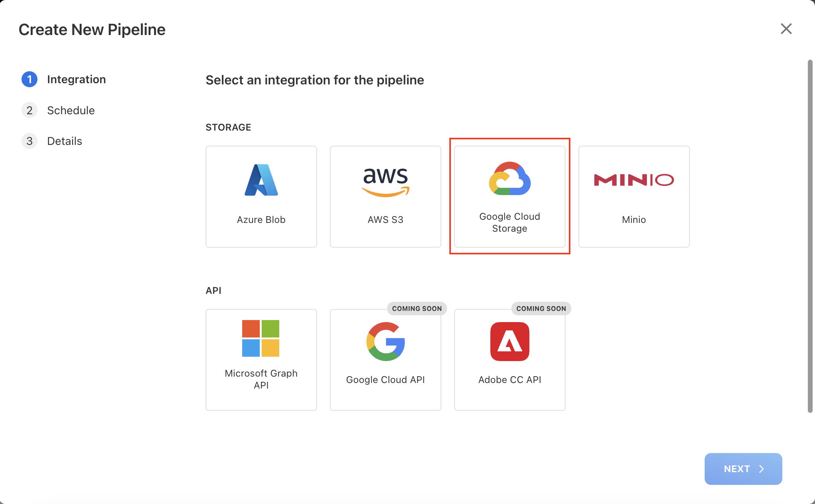Select step 2 Schedule indicator
Image resolution: width=815 pixels, height=504 pixels.
pos(29,110)
